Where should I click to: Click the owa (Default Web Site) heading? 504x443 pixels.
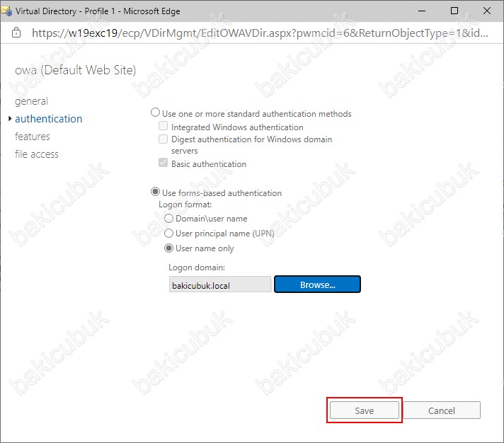click(x=76, y=70)
